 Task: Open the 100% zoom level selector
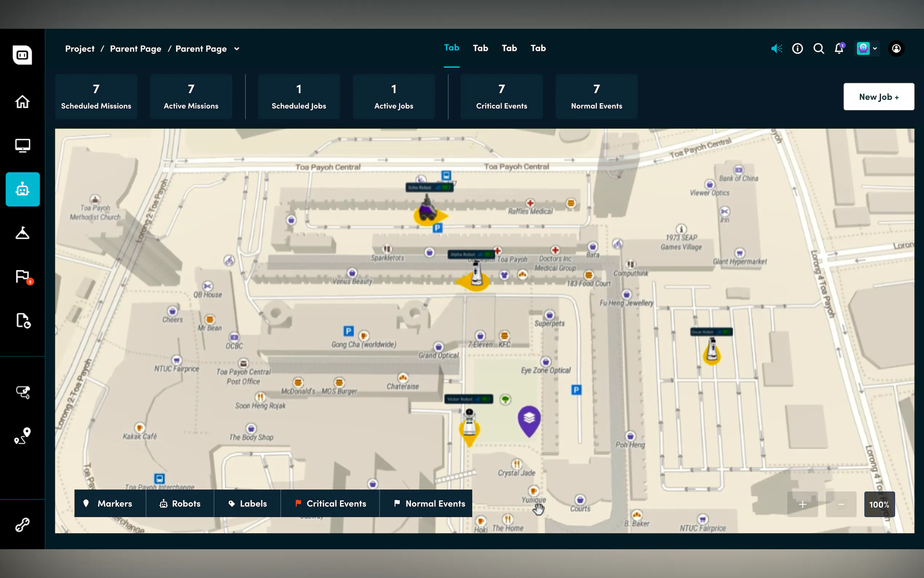point(879,504)
